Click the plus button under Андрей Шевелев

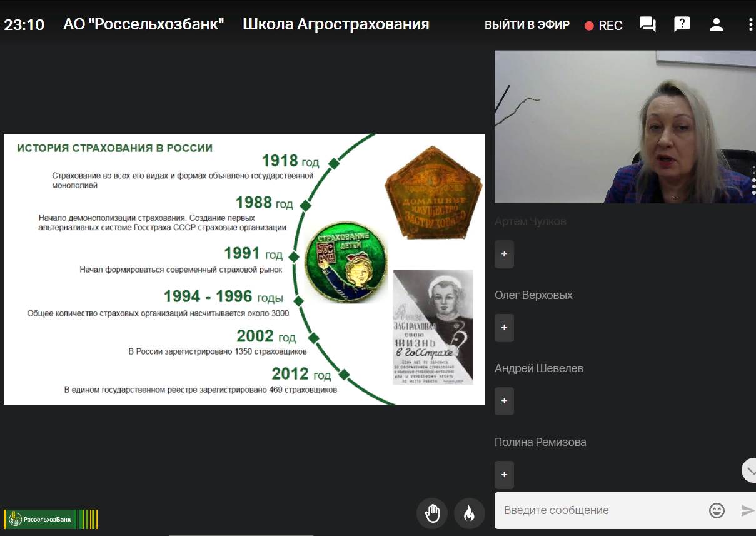[504, 401]
